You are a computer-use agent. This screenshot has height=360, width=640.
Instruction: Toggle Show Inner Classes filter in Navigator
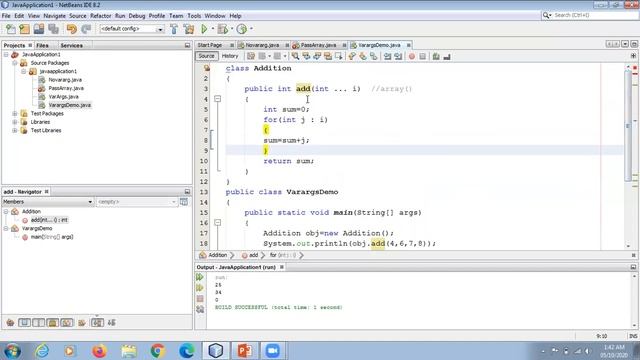point(67,323)
